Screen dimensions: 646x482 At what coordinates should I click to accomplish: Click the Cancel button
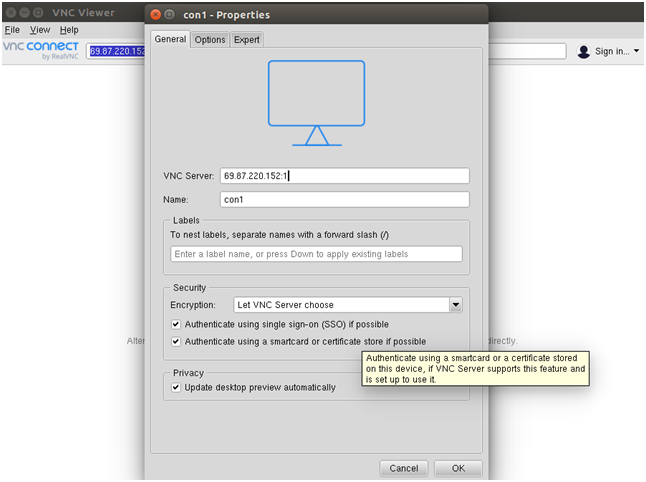pos(404,468)
